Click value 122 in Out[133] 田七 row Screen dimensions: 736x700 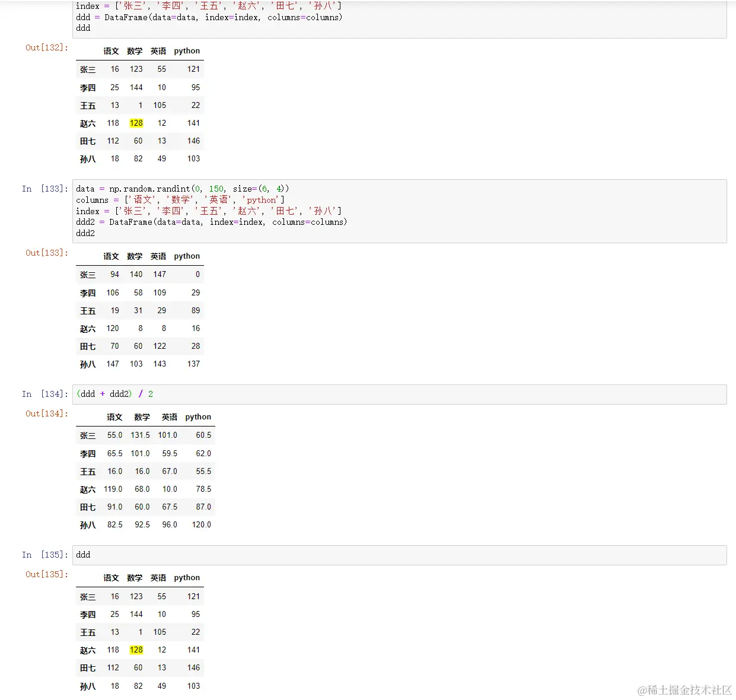pos(160,346)
